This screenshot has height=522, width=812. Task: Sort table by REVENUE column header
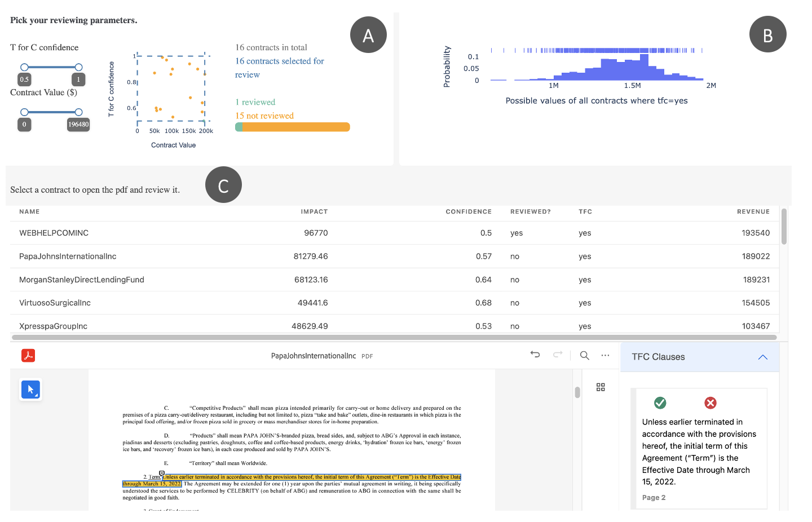[x=753, y=211]
